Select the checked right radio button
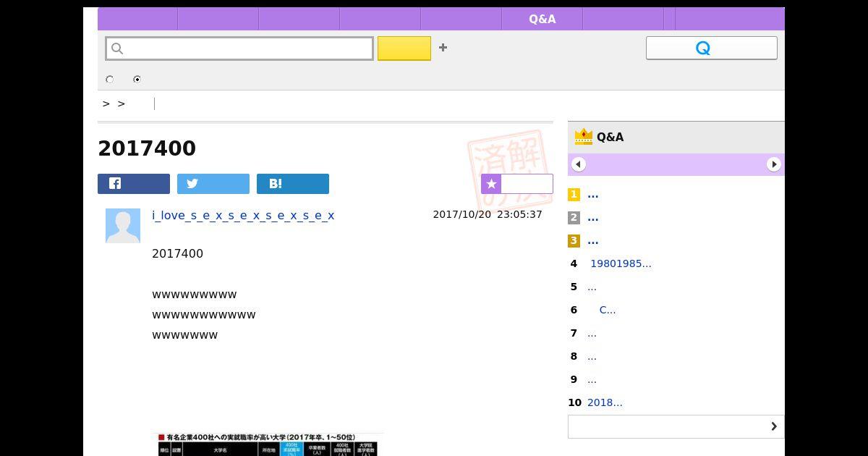 click(137, 80)
